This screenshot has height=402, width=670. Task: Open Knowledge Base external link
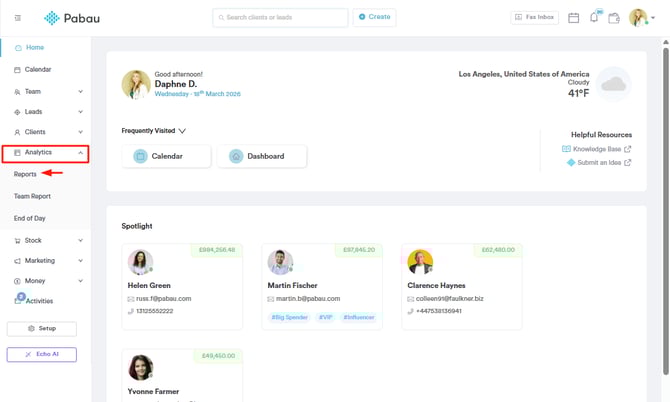[x=598, y=149]
